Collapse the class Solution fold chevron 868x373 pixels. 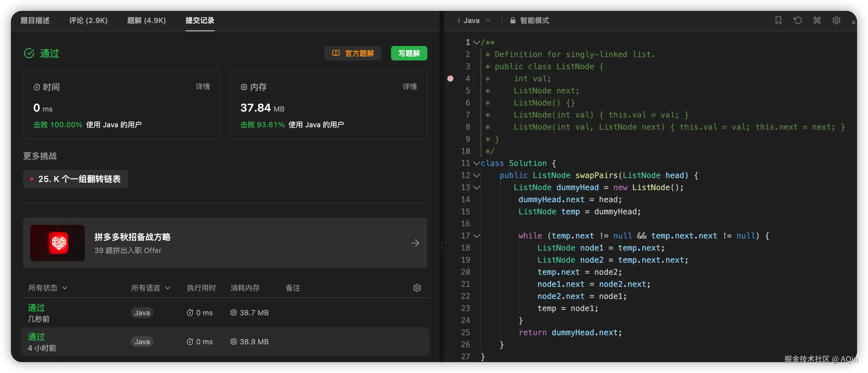click(x=476, y=163)
